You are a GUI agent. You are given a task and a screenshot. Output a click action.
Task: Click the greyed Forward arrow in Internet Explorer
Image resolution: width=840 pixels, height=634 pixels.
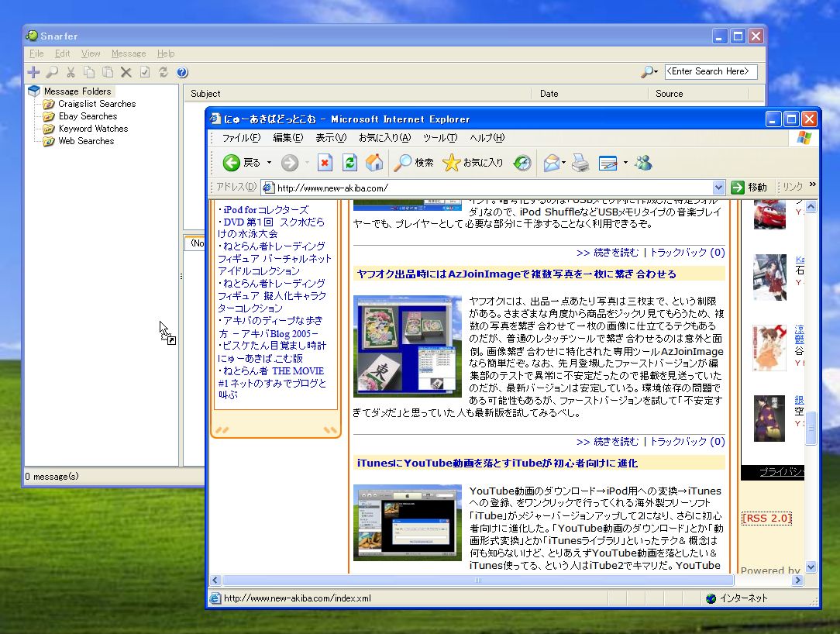click(290, 163)
